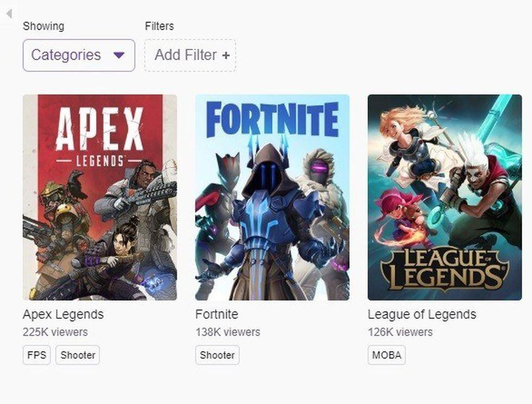
Task: Click the Filters label above Add Filter
Action: (x=160, y=26)
